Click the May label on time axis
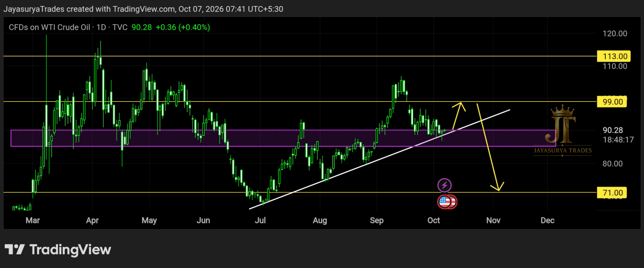The image size is (644, 268). tap(149, 220)
